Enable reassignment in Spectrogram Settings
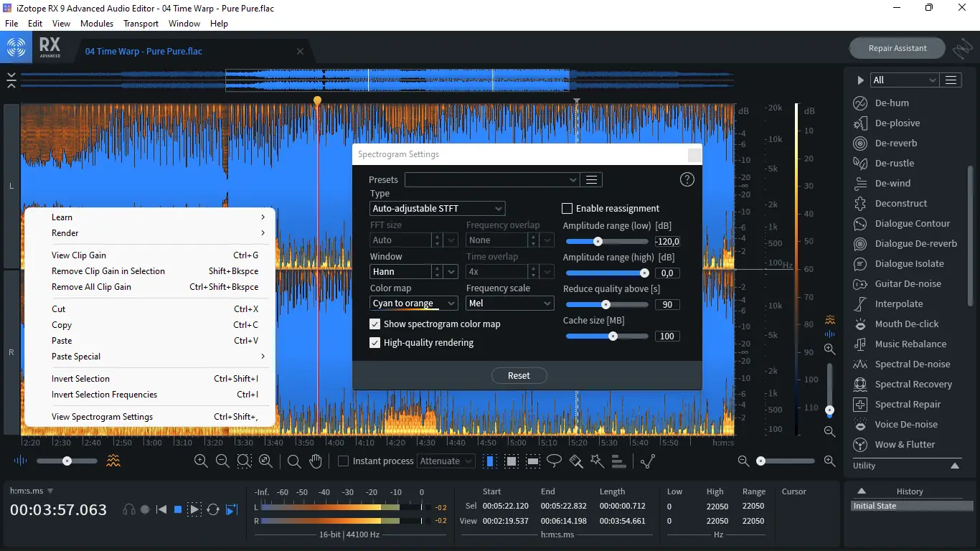 tap(566, 208)
